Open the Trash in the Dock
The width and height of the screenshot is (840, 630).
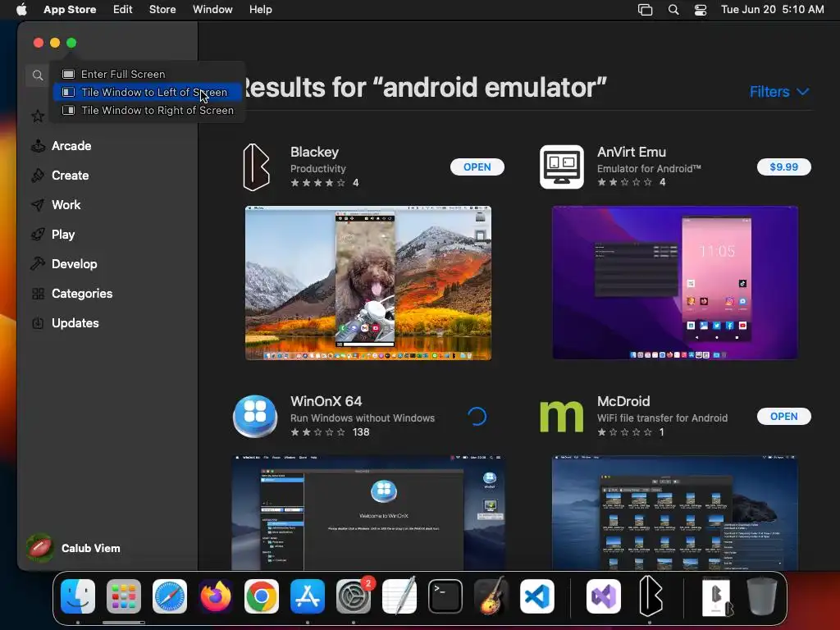point(762,596)
